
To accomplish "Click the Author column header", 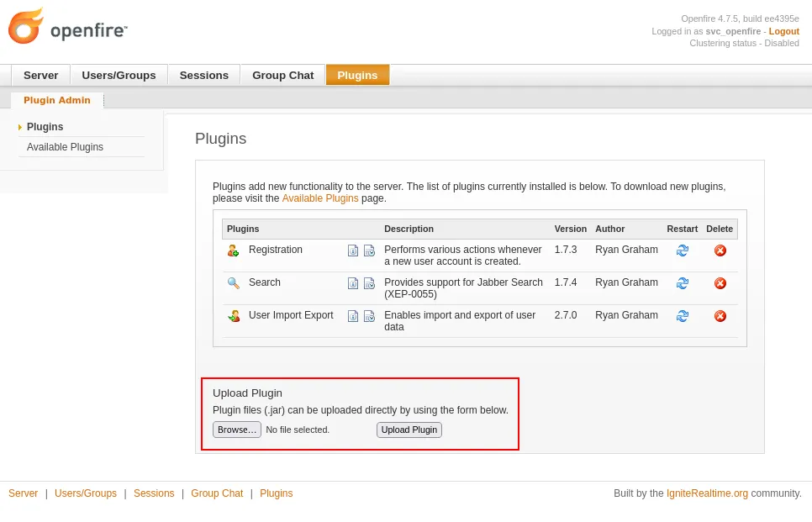I will click(609, 229).
